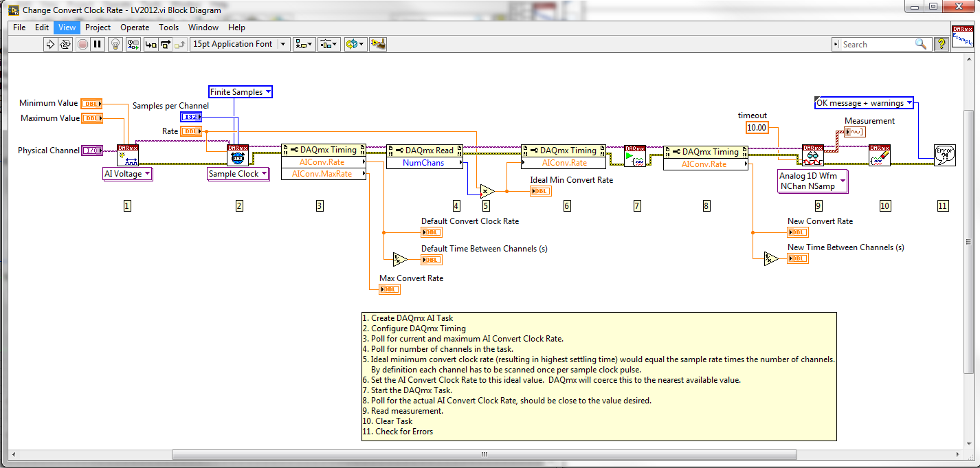Open the AI Voltage polymorphic selector
Image resolution: width=980 pixels, height=468 pixels.
click(x=127, y=174)
